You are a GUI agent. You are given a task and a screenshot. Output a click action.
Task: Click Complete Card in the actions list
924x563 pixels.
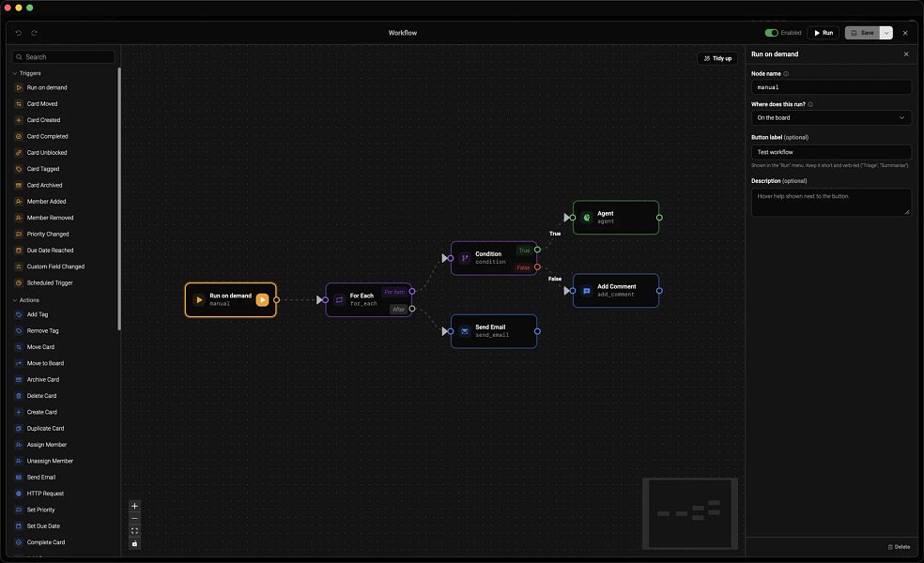[x=46, y=542]
